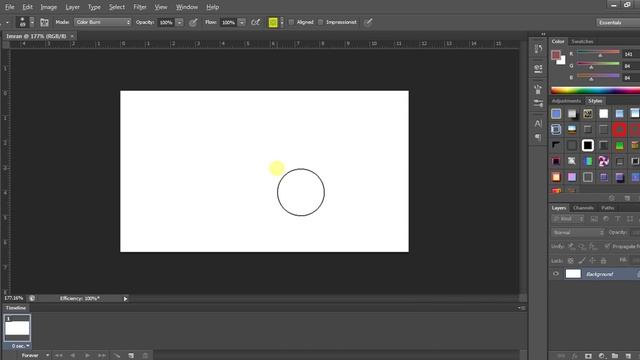Expand the Flow slider arrow

click(x=242, y=22)
